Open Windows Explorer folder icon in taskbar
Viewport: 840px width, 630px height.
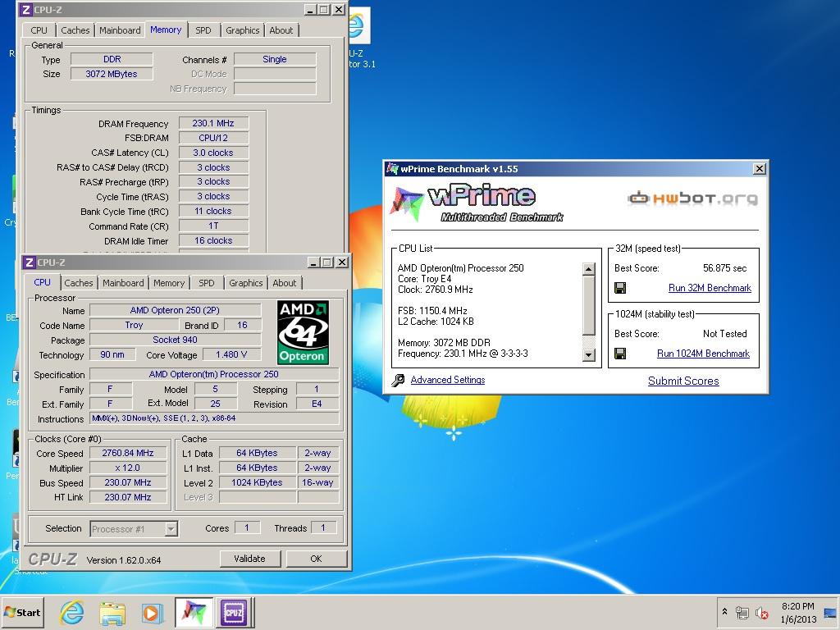[x=112, y=612]
